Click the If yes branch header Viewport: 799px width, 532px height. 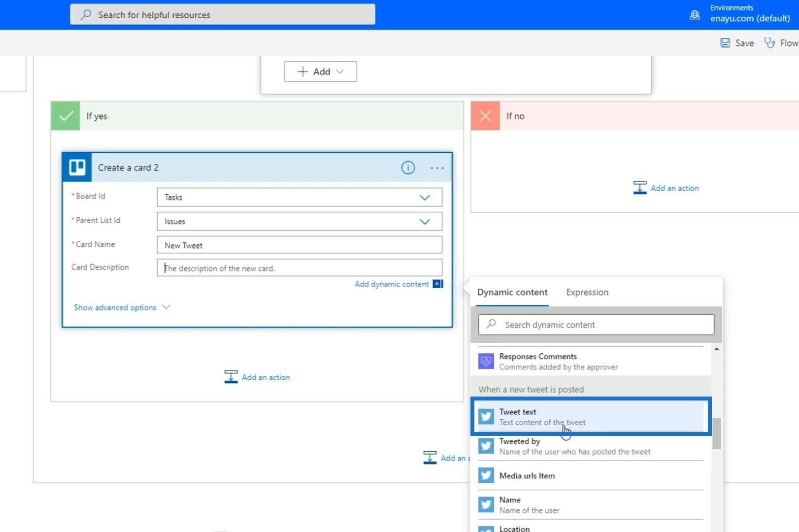pos(257,116)
